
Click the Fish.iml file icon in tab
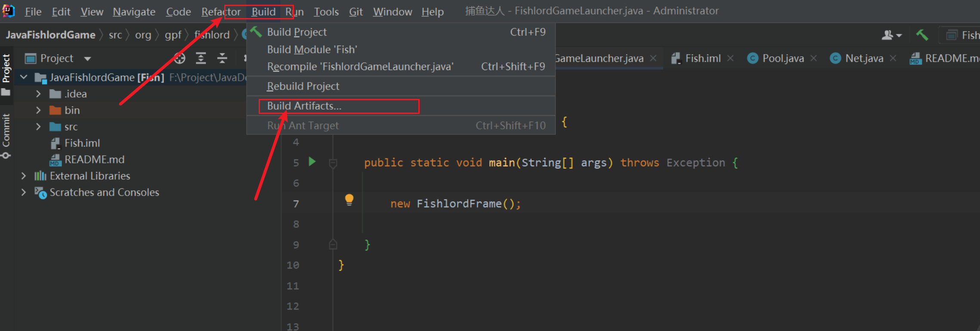pyautogui.click(x=676, y=58)
